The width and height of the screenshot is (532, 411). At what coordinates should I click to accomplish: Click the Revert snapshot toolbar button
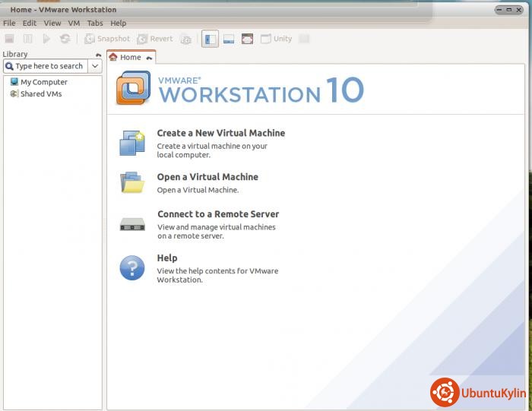point(155,39)
